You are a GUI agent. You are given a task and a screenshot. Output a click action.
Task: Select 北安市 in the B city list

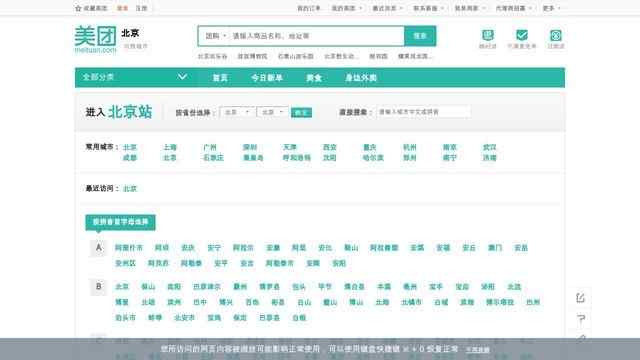click(x=184, y=318)
